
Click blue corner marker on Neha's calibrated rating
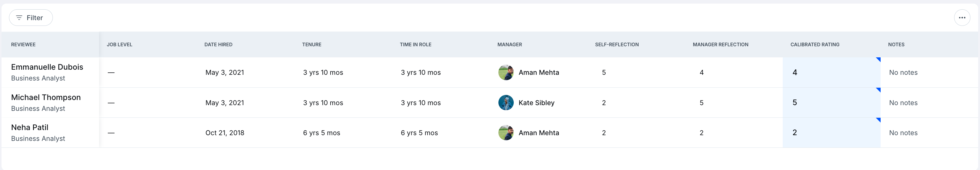[879, 120]
